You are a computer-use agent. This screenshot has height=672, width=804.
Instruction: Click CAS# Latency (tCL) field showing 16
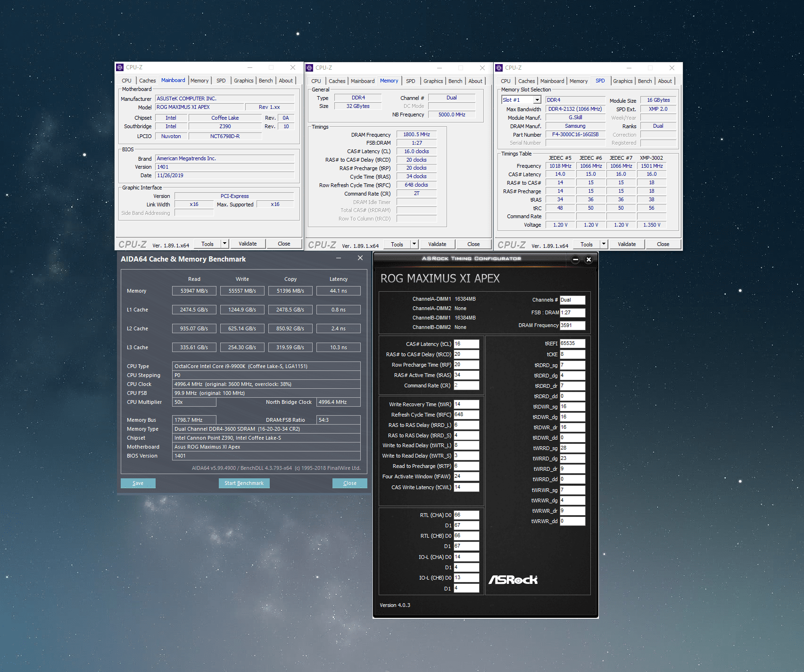click(466, 344)
